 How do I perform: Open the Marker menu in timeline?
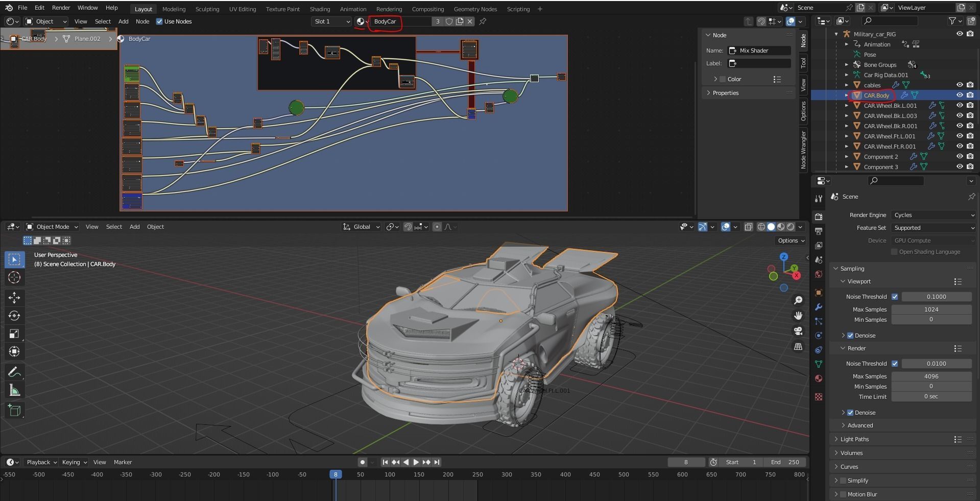point(123,462)
